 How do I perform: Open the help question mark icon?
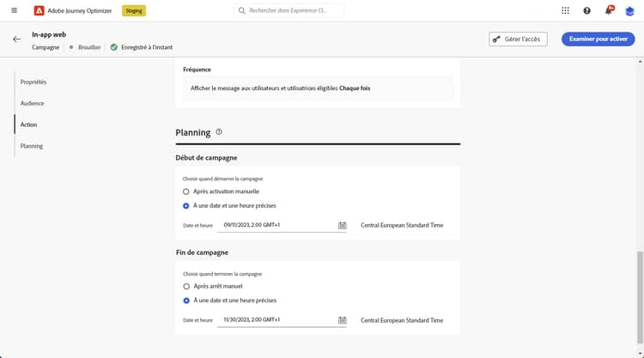[x=587, y=10]
